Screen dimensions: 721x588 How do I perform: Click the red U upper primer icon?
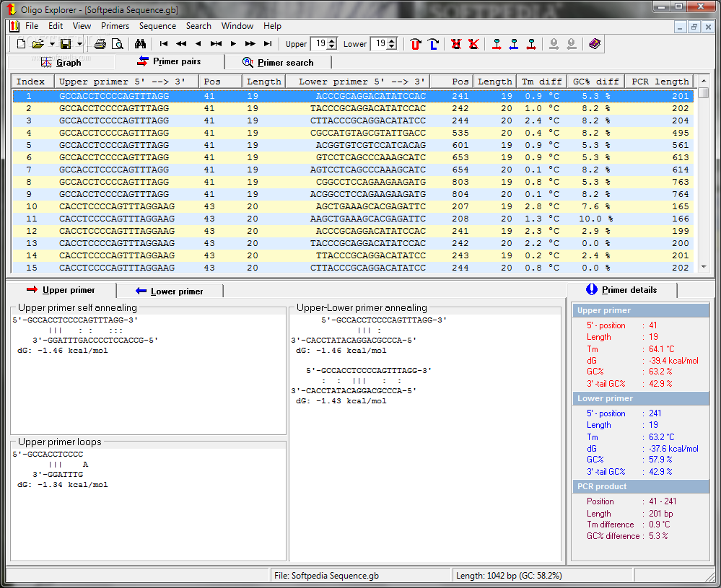coord(416,44)
